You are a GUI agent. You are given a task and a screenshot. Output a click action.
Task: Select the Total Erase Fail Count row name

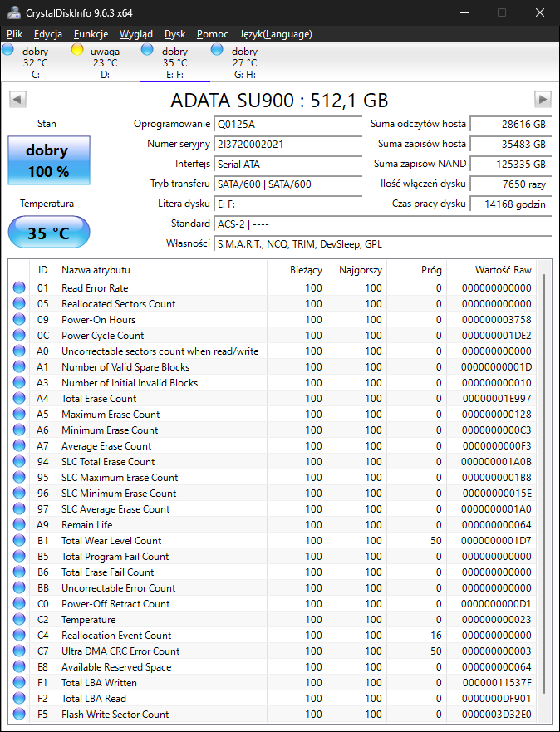(x=108, y=572)
